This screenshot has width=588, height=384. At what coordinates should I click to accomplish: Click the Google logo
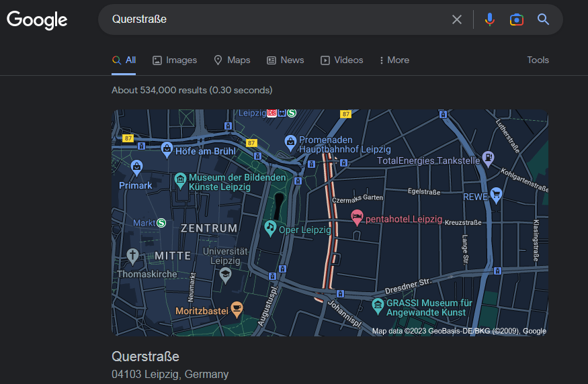pos(37,20)
